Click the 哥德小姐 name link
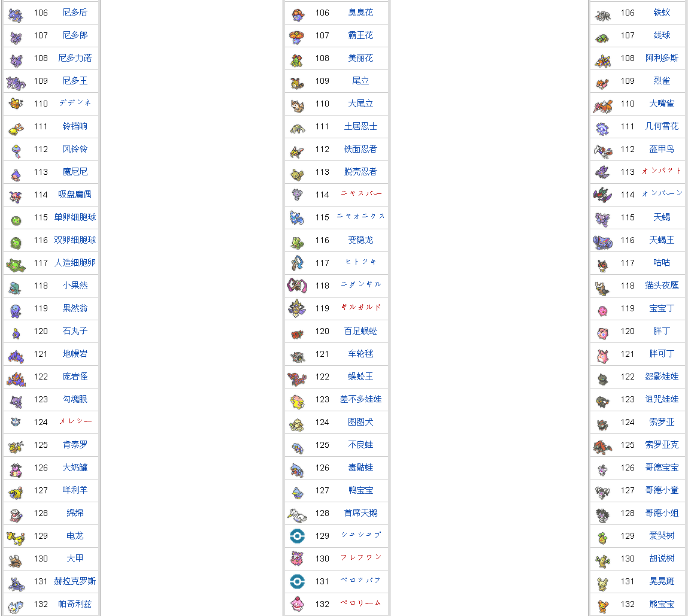This screenshot has height=616, width=688. click(x=662, y=513)
